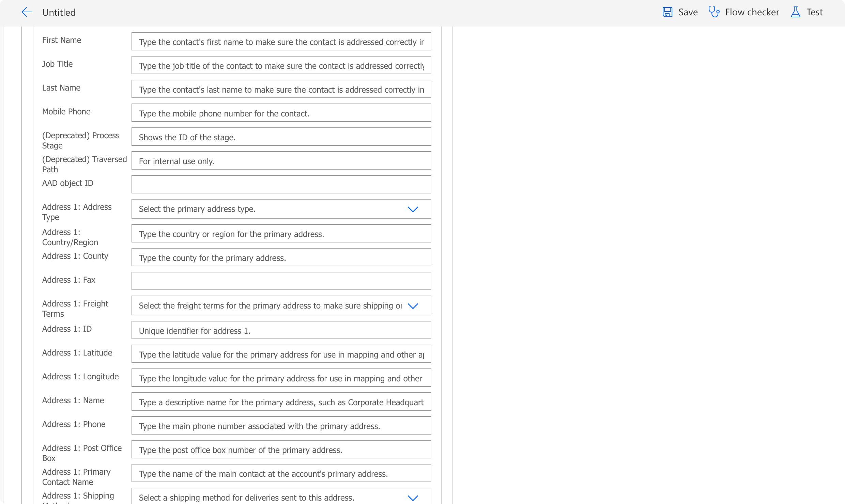Click the Job Title input field
The image size is (845, 504).
tap(281, 65)
